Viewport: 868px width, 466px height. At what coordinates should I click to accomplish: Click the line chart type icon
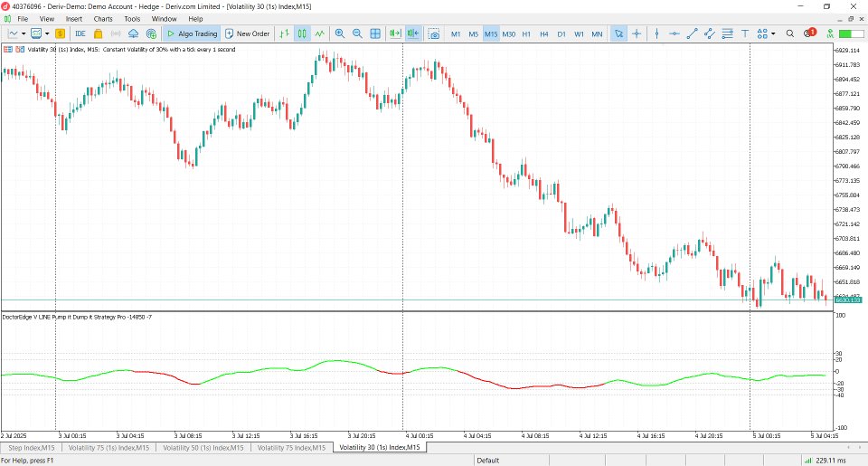click(x=13, y=33)
